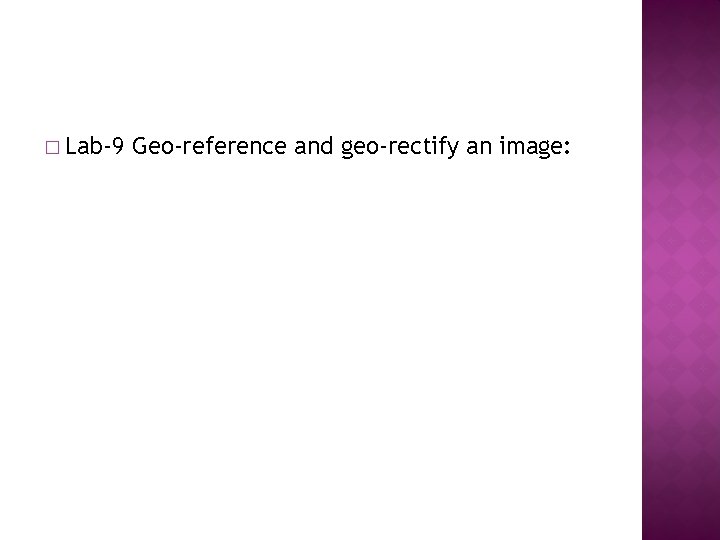Click the dark bottom of purple sidebar

(680, 520)
